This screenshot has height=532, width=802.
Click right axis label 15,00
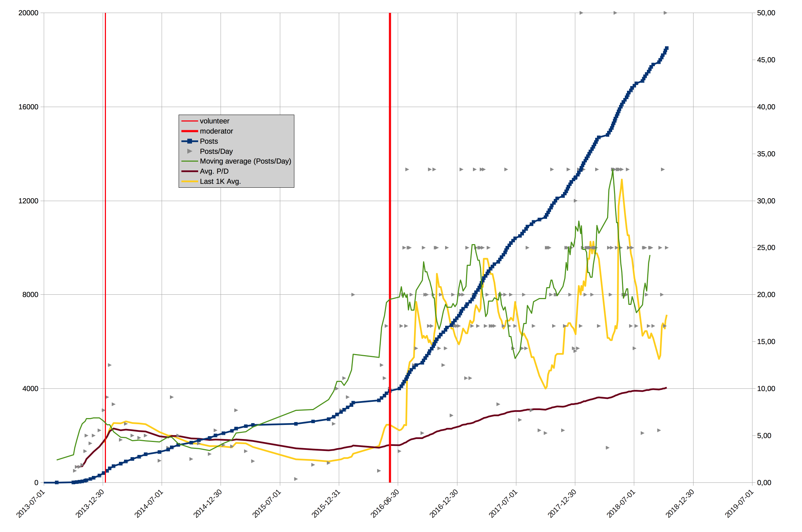pos(766,341)
